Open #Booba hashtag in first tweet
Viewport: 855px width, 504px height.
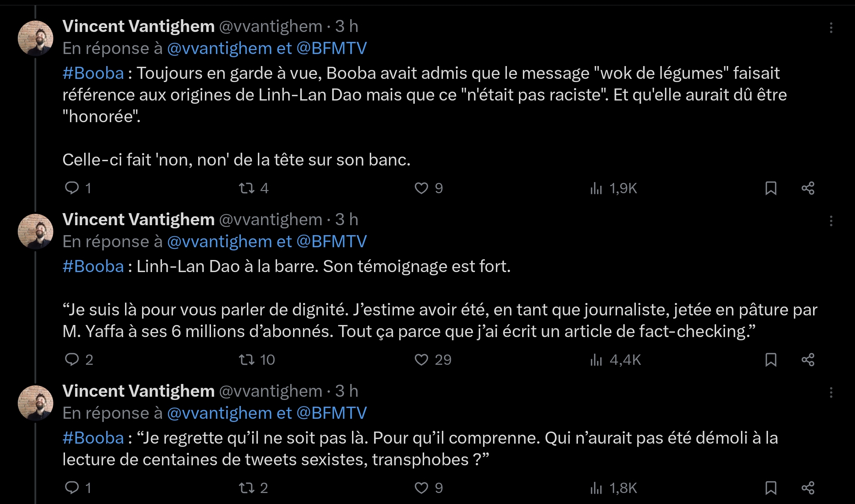coord(93,73)
